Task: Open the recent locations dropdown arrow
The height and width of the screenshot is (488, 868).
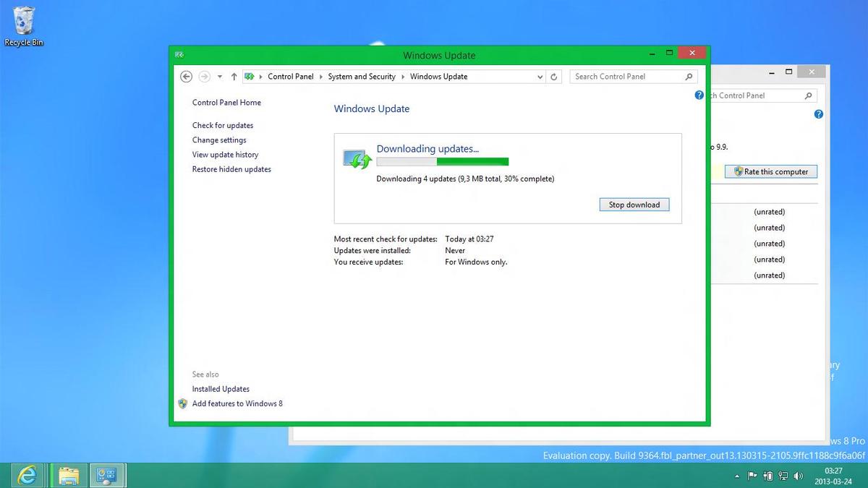Action: click(x=220, y=77)
